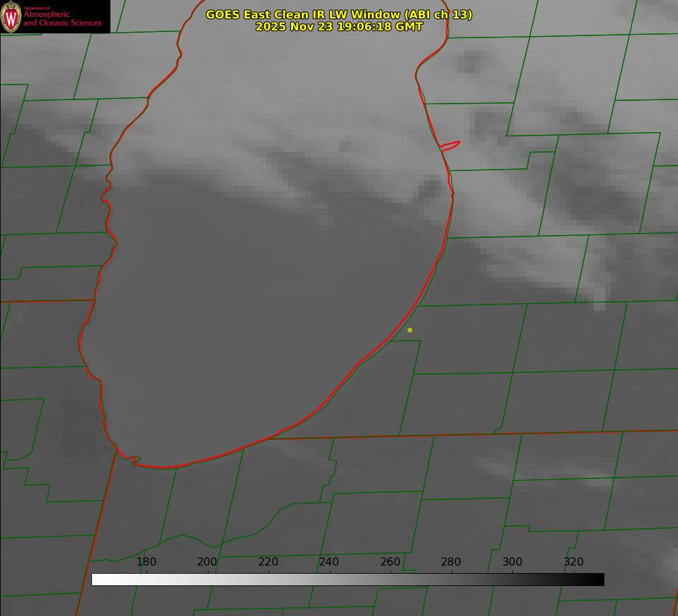Click the white left end of colorbar
678x616 pixels.
tap(97, 579)
